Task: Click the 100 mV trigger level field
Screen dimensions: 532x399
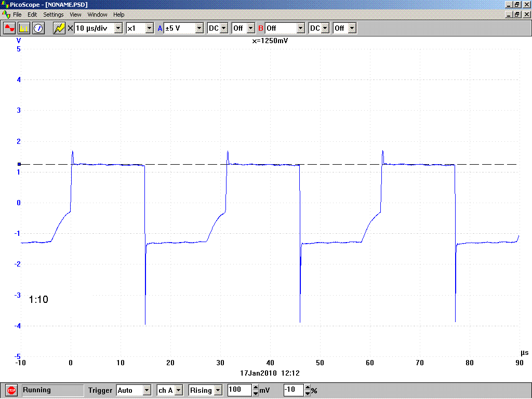Action: click(240, 390)
